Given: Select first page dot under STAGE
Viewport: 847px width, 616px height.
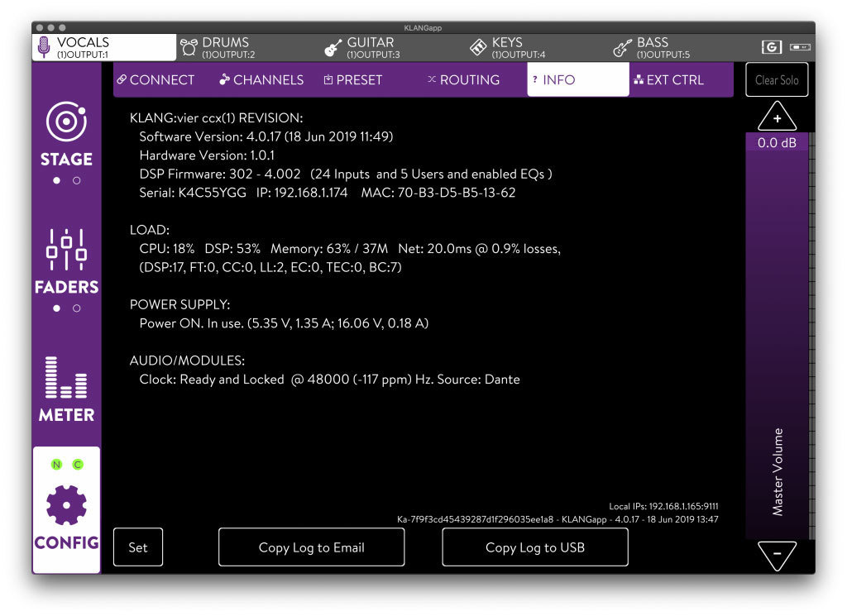Looking at the screenshot, I should pos(57,181).
